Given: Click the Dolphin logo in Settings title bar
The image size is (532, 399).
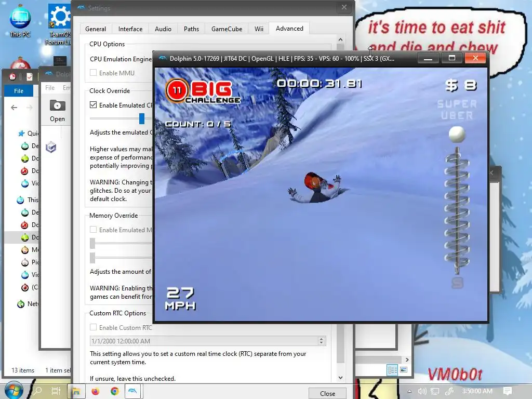Looking at the screenshot, I should pyautogui.click(x=81, y=7).
